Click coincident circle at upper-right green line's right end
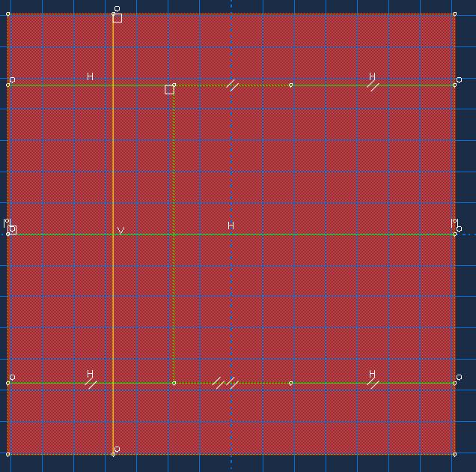The width and height of the screenshot is (476, 472). (x=460, y=80)
